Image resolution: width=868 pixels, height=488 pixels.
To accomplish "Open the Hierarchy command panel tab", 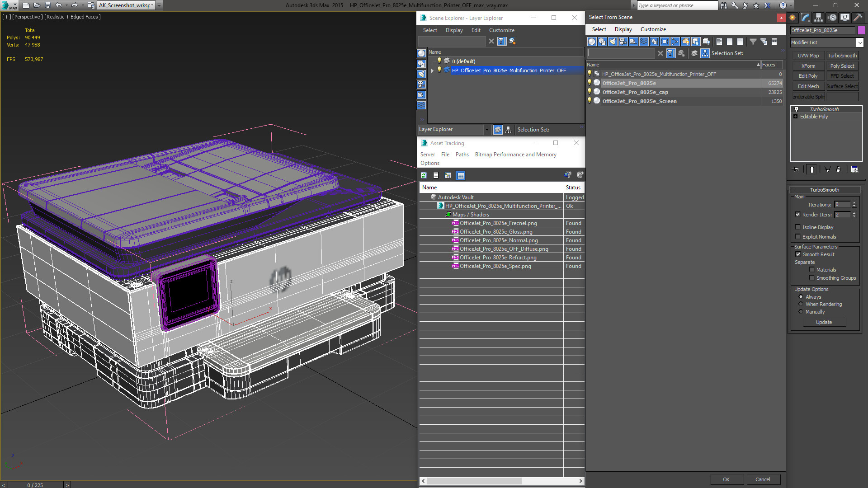I will click(818, 18).
